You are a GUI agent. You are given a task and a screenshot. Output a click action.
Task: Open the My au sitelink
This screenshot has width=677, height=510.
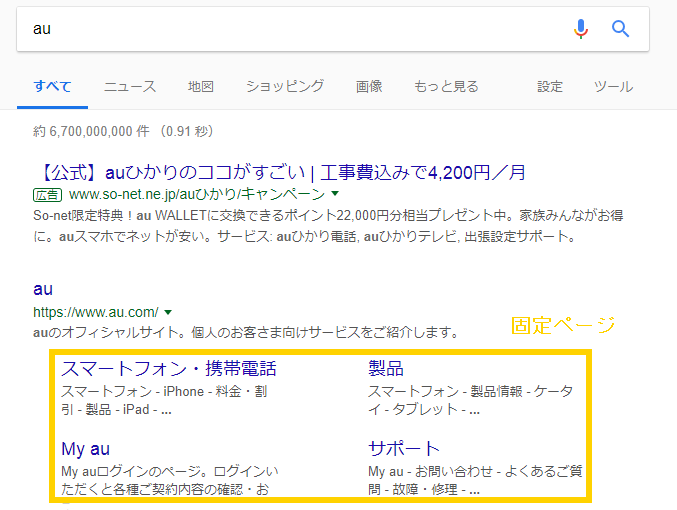coord(85,449)
